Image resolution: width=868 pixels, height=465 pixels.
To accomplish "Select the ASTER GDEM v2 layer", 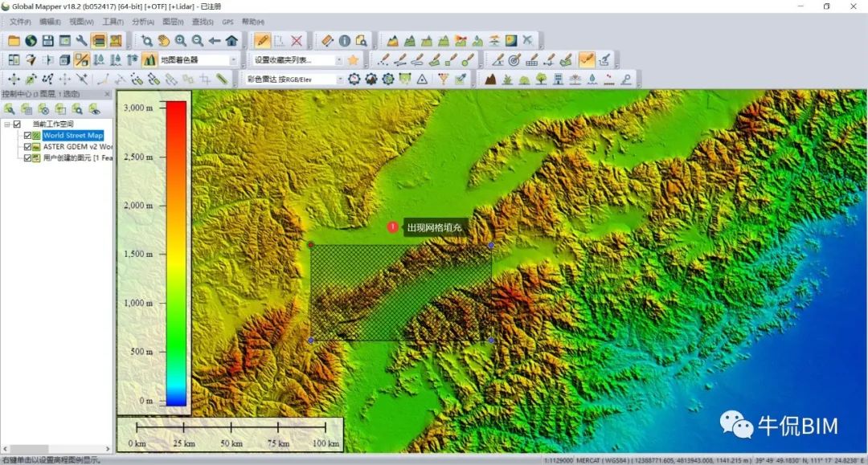I will pyautogui.click(x=77, y=146).
